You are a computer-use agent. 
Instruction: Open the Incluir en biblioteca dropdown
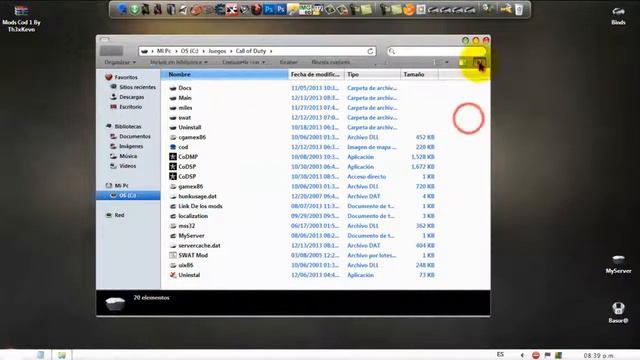coord(179,62)
